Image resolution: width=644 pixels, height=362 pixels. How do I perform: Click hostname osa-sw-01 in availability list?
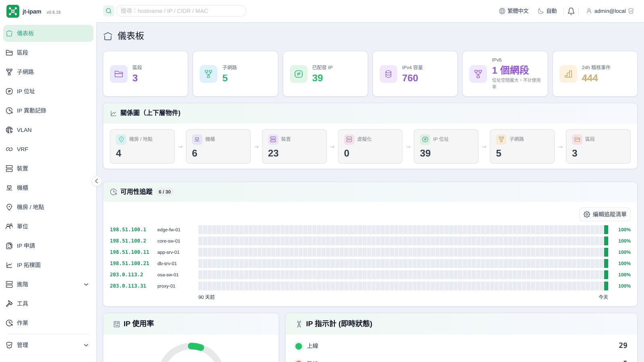pos(168,275)
